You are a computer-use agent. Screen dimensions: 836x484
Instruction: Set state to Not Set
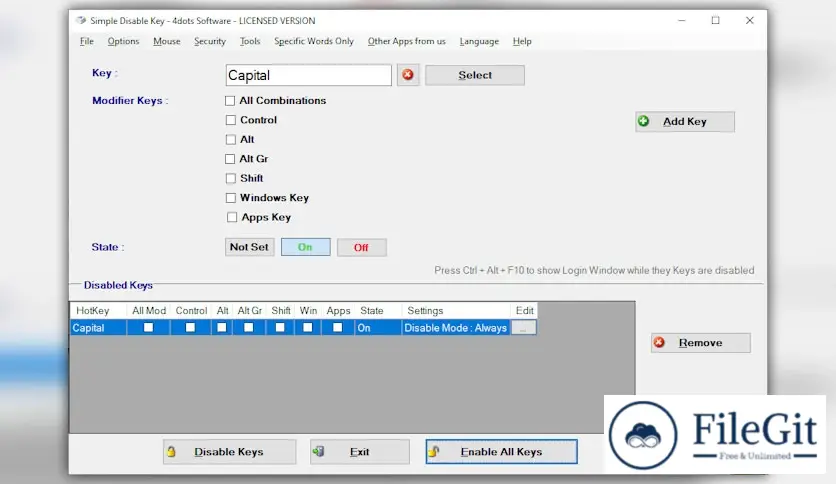(x=250, y=247)
